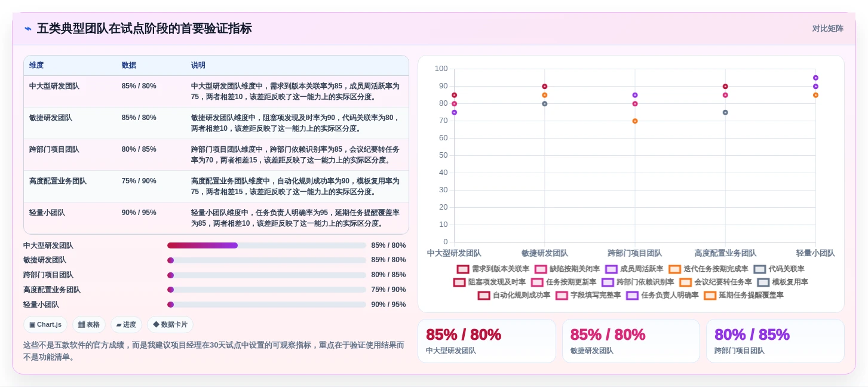The height and width of the screenshot is (387, 868).
Task: Toggle 成员周活跃率 legend series
Action: 634,269
